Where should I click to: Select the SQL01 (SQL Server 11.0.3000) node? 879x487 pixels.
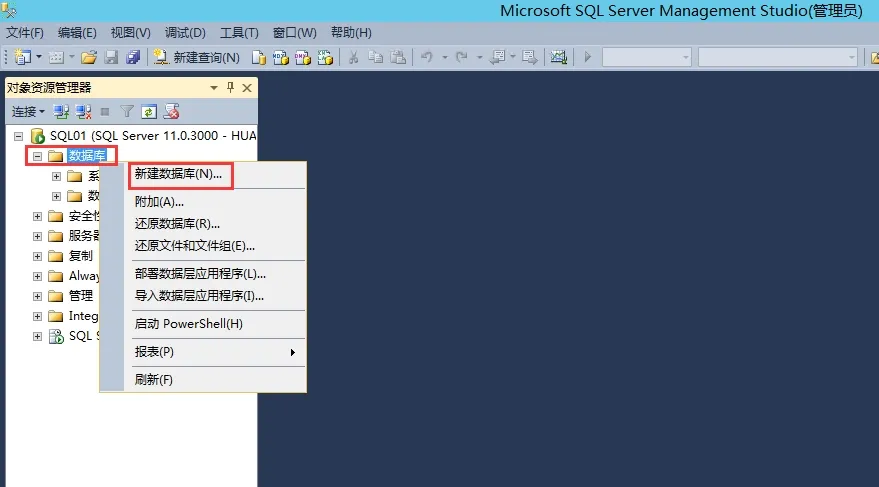pos(153,136)
